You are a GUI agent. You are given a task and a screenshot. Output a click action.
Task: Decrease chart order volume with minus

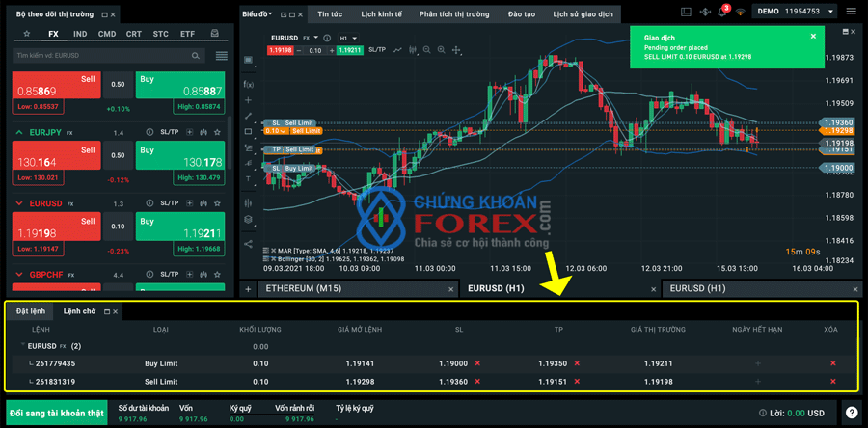tap(299, 50)
